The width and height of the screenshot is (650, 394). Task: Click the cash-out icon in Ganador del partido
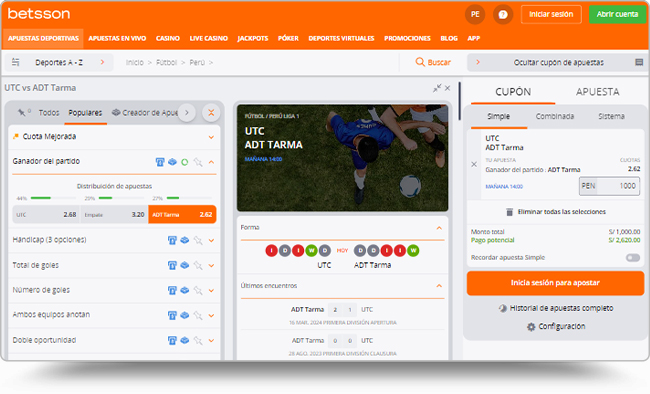click(x=160, y=162)
